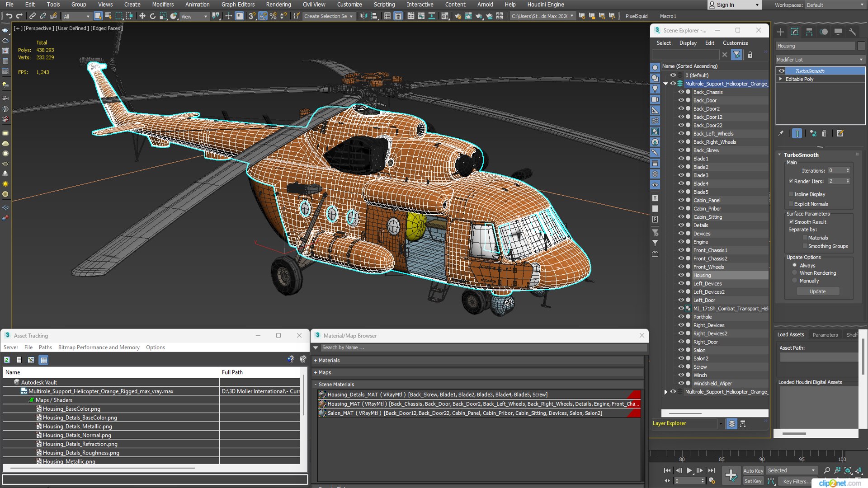This screenshot has height=488, width=868.
Task: Open Paths menu in Asset Tracking
Action: [x=45, y=347]
